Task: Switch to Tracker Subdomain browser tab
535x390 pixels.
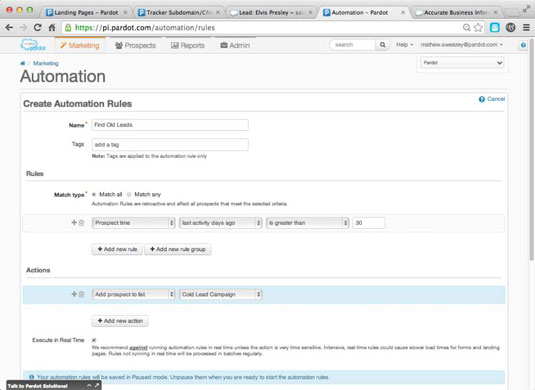Action: [178, 13]
